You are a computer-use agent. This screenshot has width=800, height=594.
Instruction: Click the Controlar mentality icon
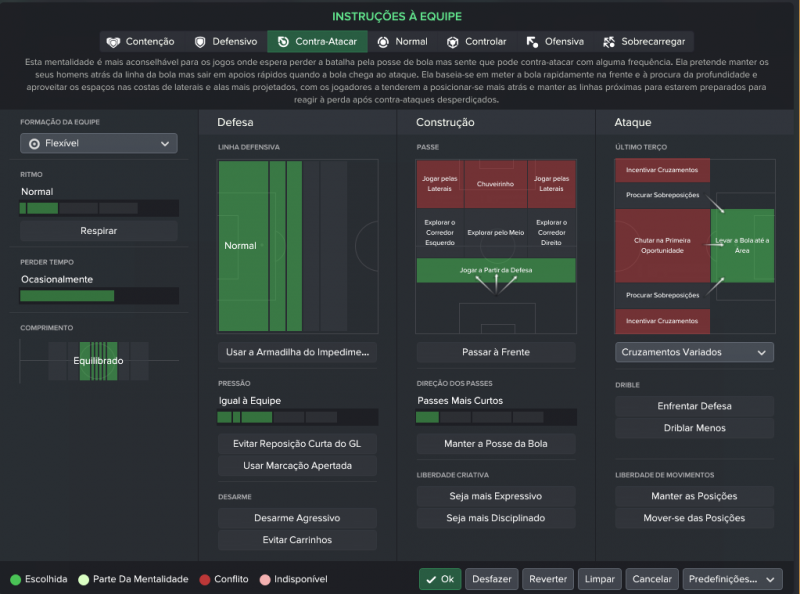(453, 42)
